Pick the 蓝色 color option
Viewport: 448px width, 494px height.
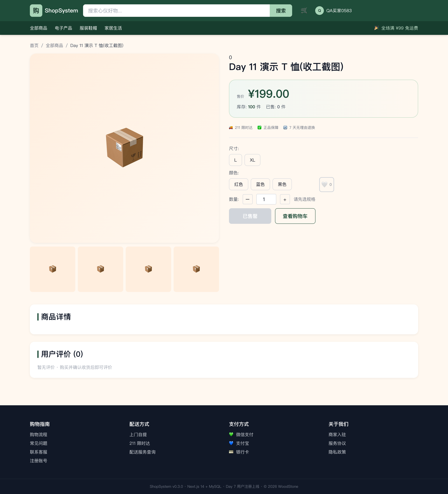pyautogui.click(x=260, y=184)
